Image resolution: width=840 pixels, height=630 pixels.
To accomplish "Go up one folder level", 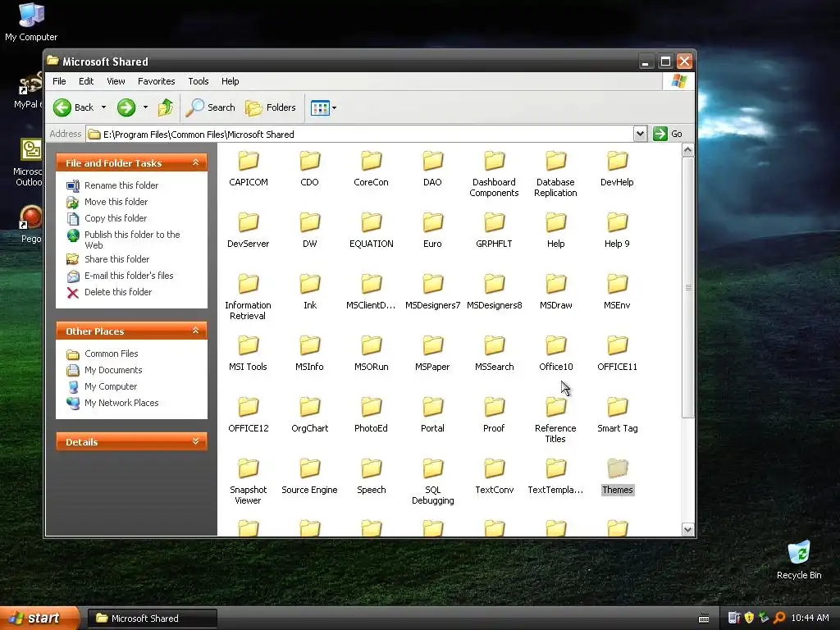I will tap(166, 107).
